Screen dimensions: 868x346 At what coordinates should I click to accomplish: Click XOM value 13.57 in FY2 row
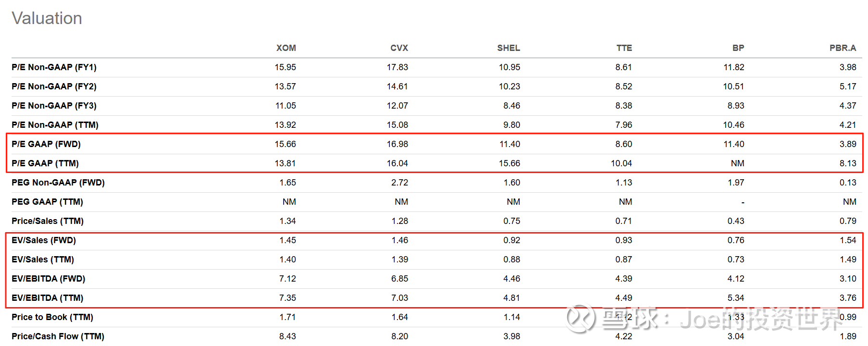point(285,86)
